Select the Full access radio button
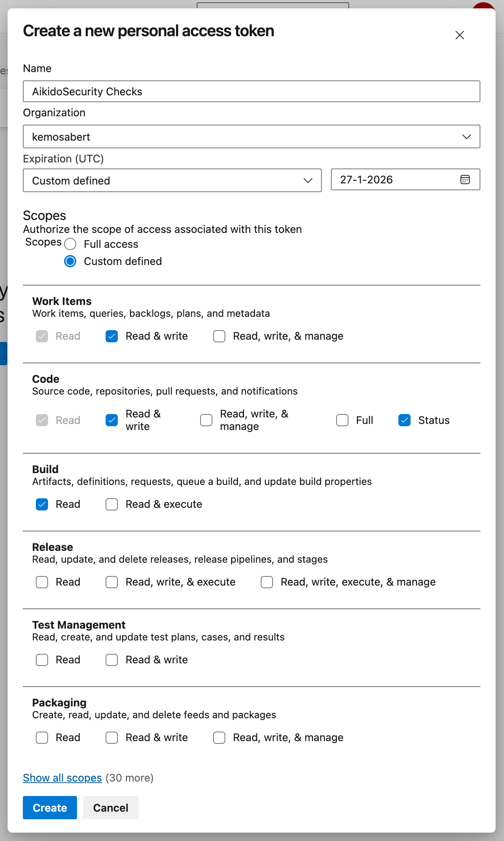The height and width of the screenshot is (841, 504). [x=70, y=244]
